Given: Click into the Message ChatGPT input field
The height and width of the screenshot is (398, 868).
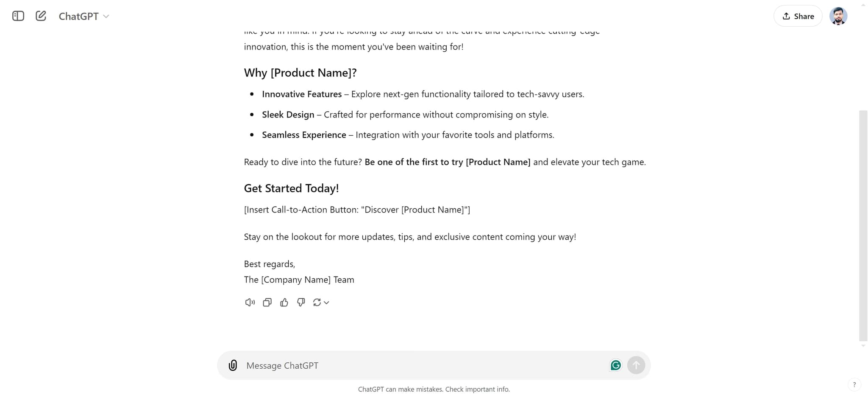Looking at the screenshot, I should pos(424,365).
